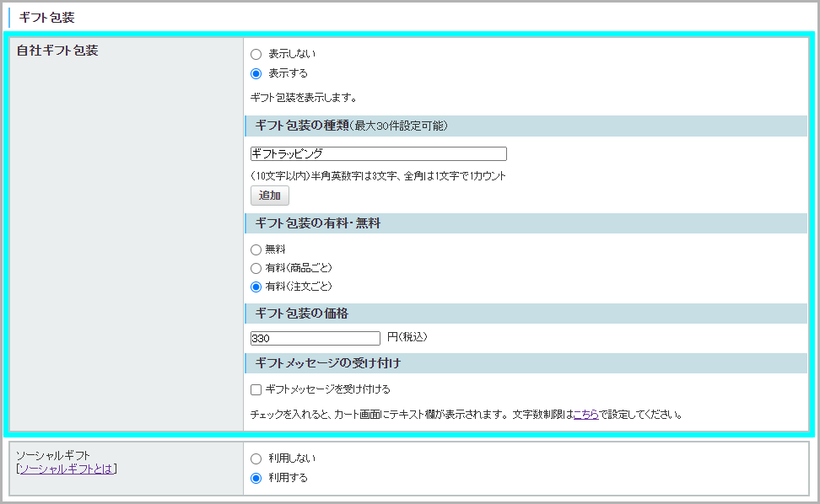Click the (10文字以内) character count note
Screen dimensions: 820x504
378,176
